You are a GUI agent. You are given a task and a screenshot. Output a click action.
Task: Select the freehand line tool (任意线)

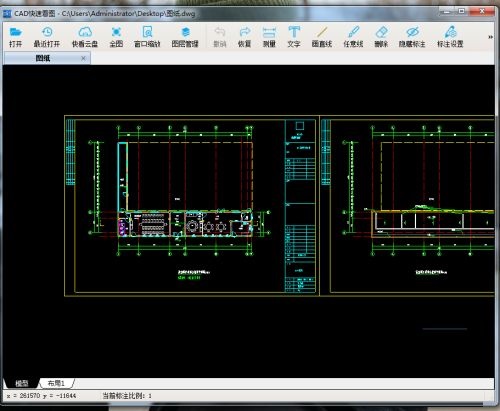[353, 37]
